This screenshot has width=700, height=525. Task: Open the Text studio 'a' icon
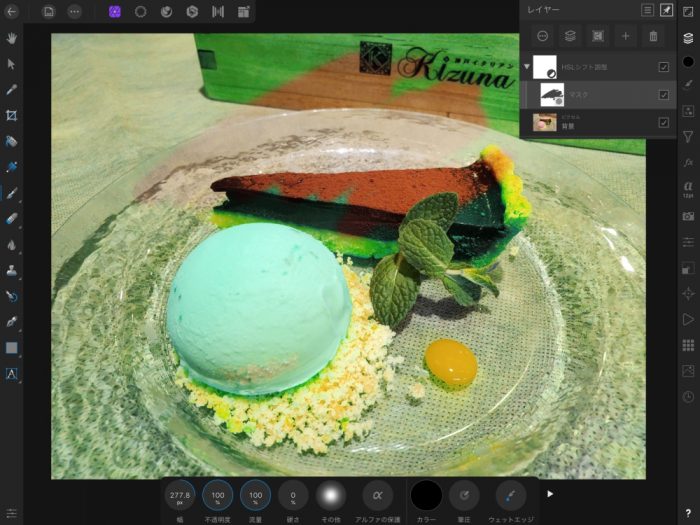pyautogui.click(x=688, y=188)
